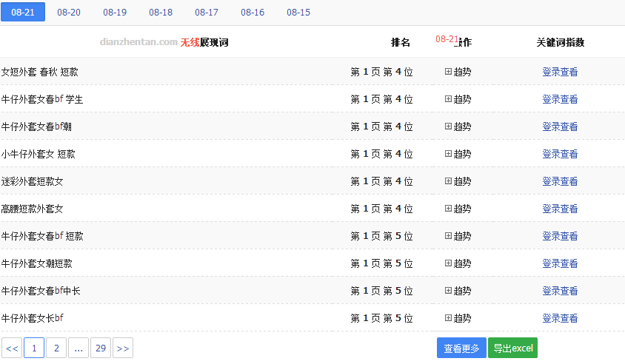Click ranking cell of 牛仔外套女长bf
The image size is (625, 364).
pyautogui.click(x=381, y=318)
